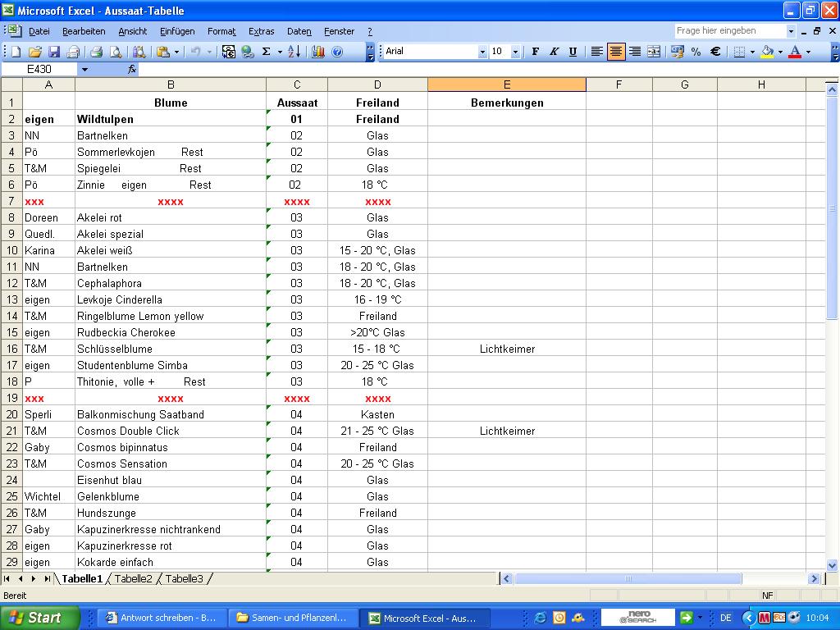Toggle italic formatting (K button)

tap(555, 52)
